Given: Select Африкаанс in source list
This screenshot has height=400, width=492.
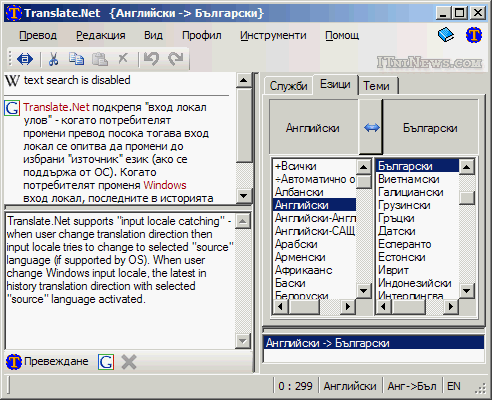Looking at the screenshot, I should click(314, 270).
